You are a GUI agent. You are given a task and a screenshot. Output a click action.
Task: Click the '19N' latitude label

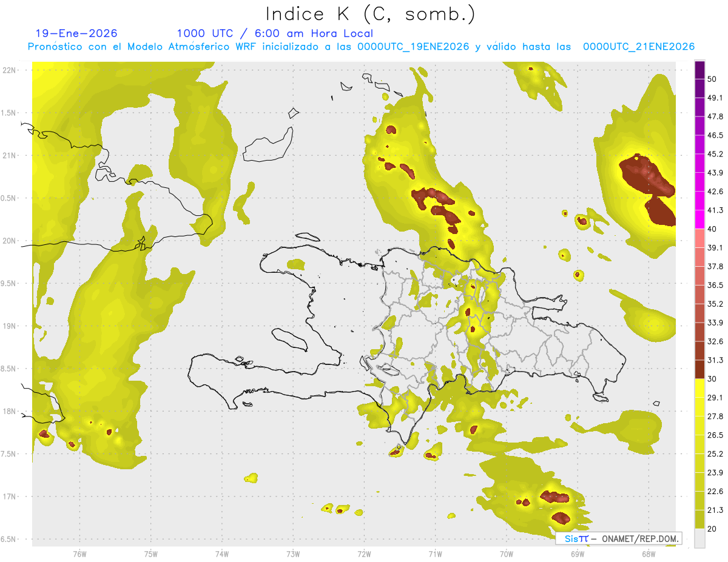point(10,326)
